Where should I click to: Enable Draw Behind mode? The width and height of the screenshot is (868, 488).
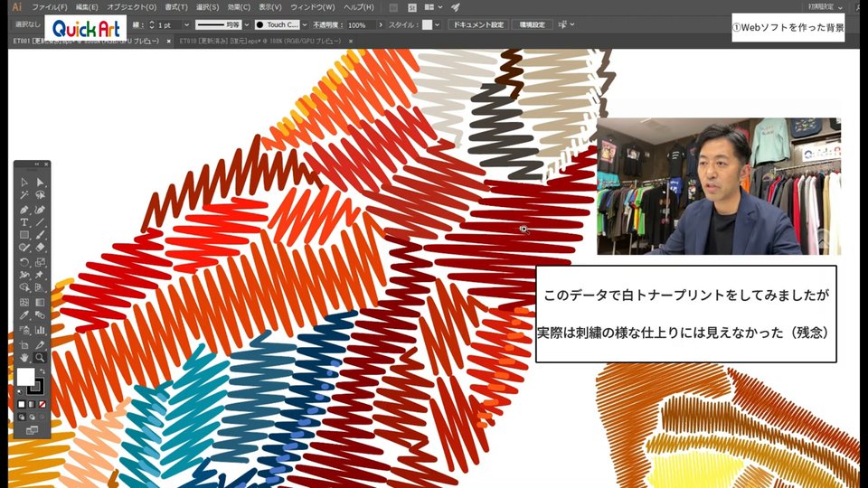(x=33, y=418)
